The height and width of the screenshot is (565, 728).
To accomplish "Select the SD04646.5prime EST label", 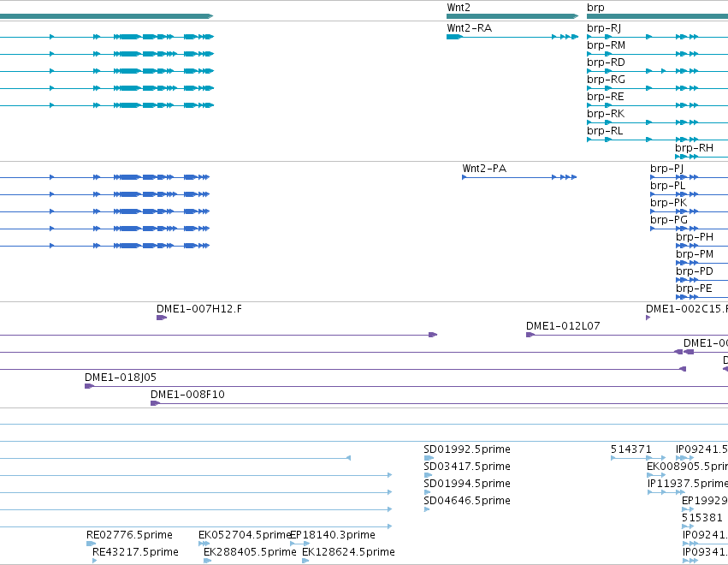I will (467, 501).
